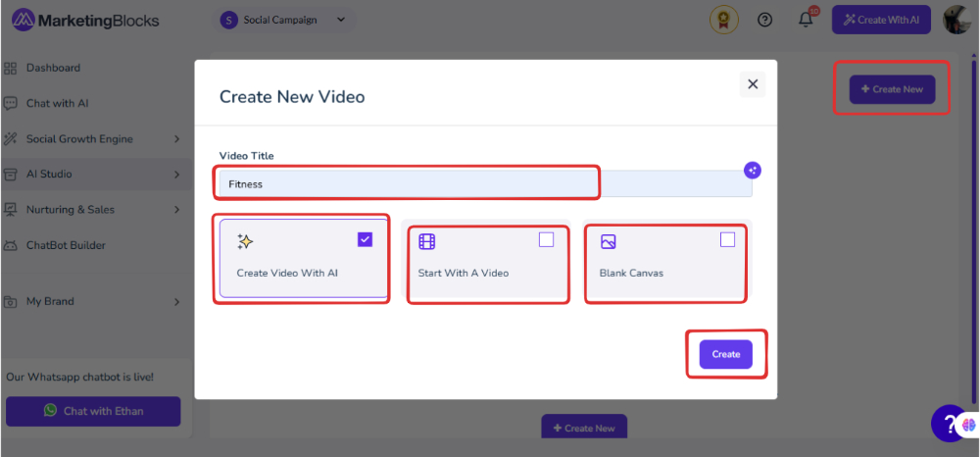980x457 pixels.
Task: Click the Create button in the dialog
Action: (725, 354)
